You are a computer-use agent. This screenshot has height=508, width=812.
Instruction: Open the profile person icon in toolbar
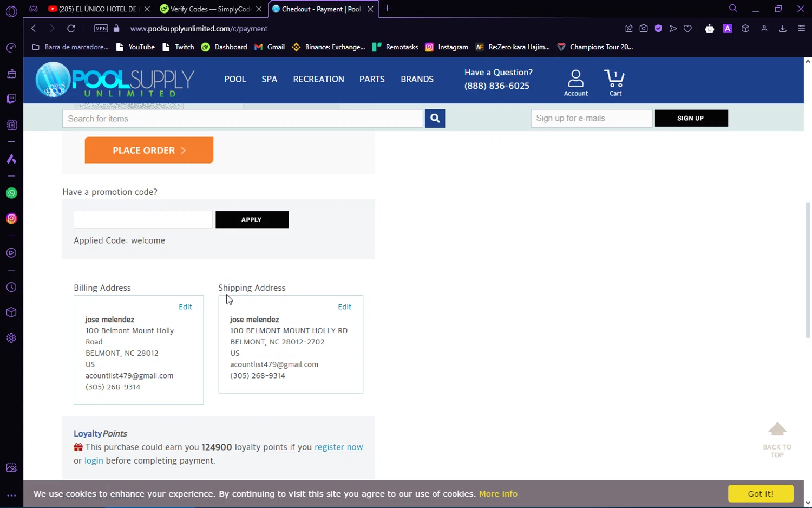pos(764,29)
